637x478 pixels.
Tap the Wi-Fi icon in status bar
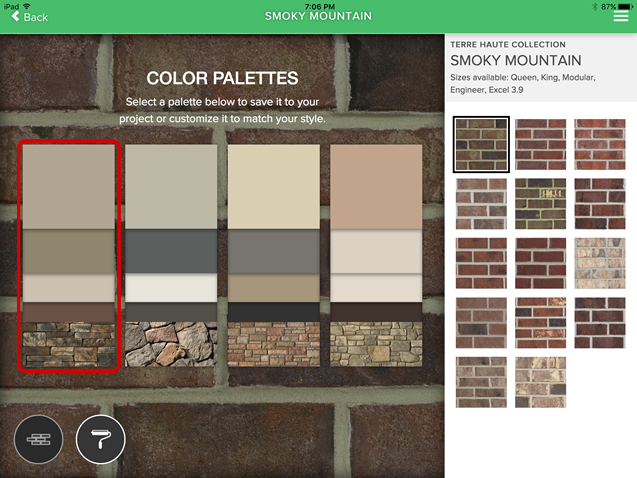[27, 6]
